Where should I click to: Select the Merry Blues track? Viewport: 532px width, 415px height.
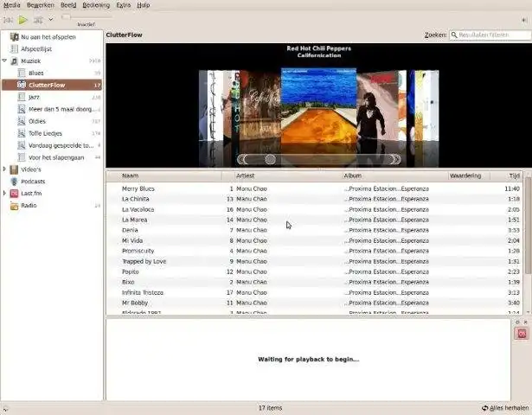coord(315,188)
